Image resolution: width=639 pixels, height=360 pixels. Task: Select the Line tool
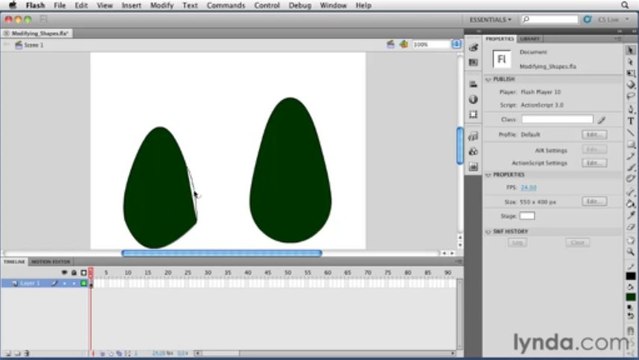click(631, 133)
